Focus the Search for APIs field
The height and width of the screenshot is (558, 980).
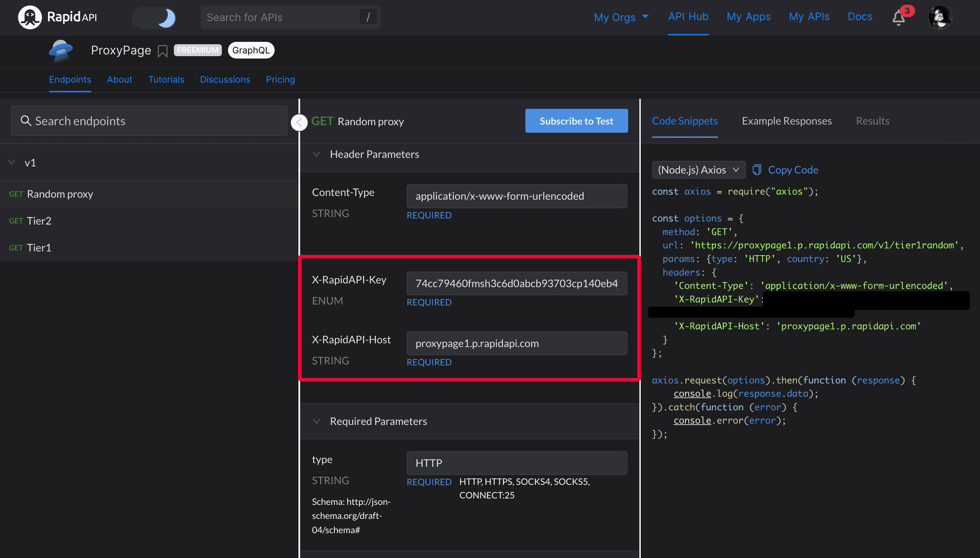[290, 17]
